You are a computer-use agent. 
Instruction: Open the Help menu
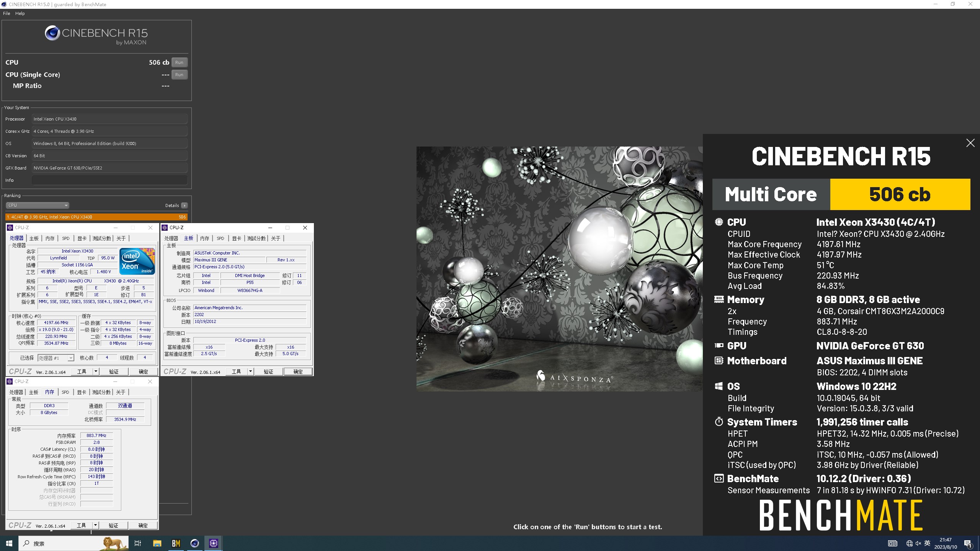20,13
